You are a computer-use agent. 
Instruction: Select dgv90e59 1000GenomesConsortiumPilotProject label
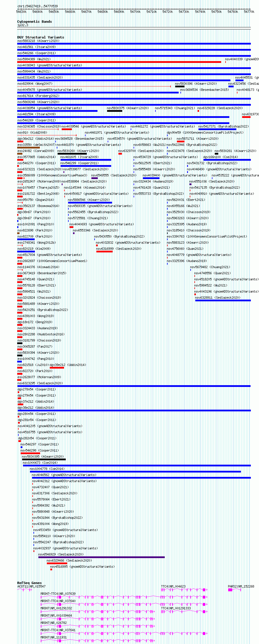click(205, 132)
